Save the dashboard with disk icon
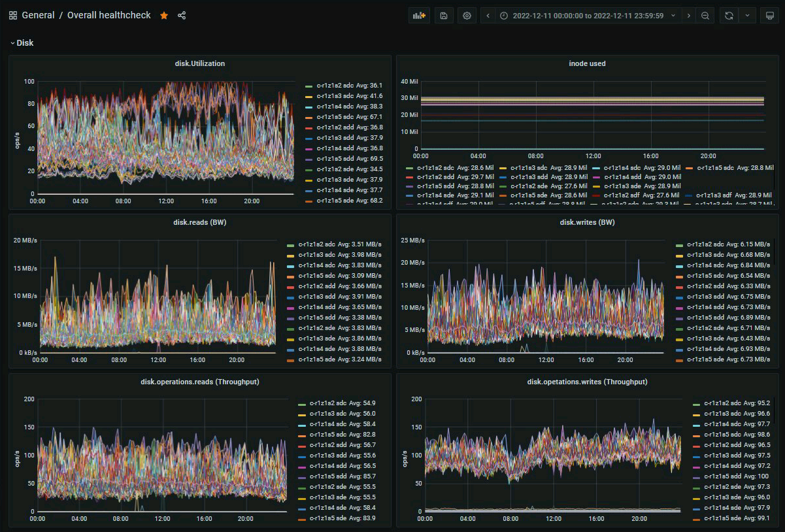 click(x=443, y=16)
